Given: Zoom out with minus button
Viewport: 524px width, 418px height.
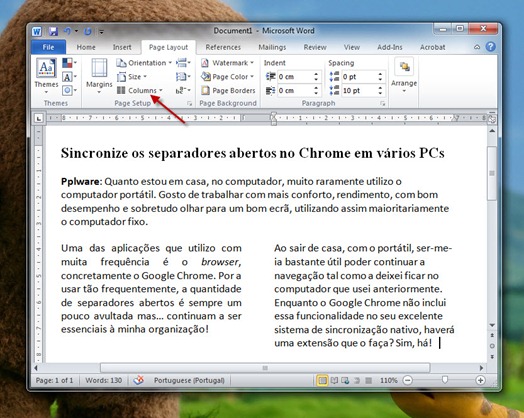Looking at the screenshot, I should (407, 380).
